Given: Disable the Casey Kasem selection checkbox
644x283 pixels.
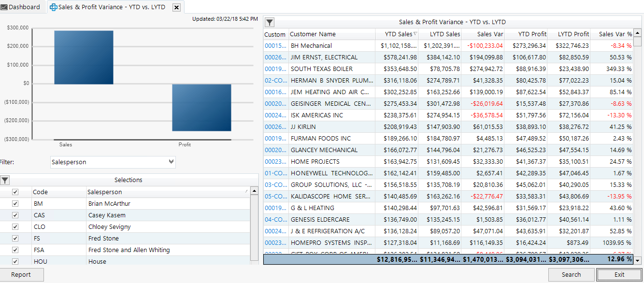Looking at the screenshot, I should pyautogui.click(x=14, y=215).
